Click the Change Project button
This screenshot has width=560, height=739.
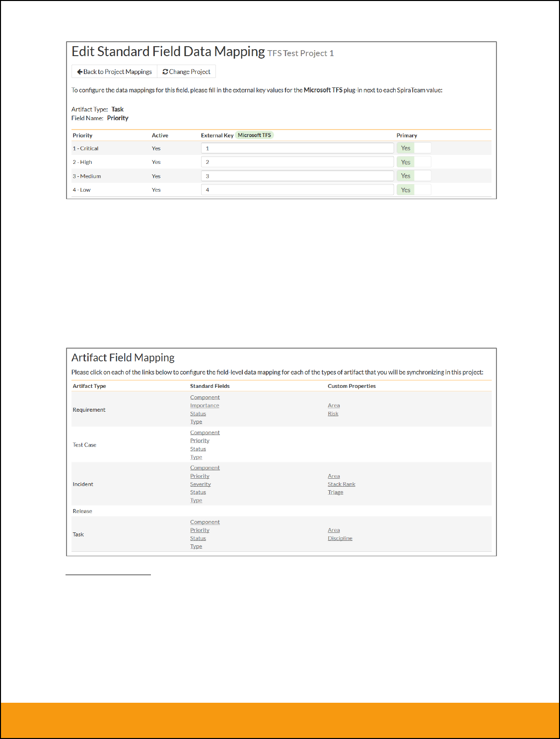click(x=186, y=72)
